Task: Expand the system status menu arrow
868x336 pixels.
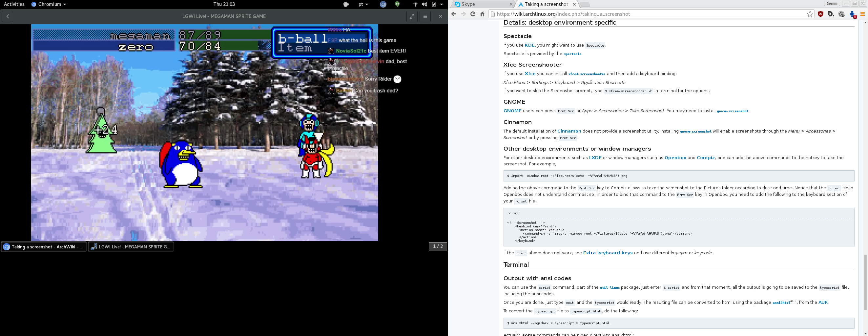Action: [442, 4]
